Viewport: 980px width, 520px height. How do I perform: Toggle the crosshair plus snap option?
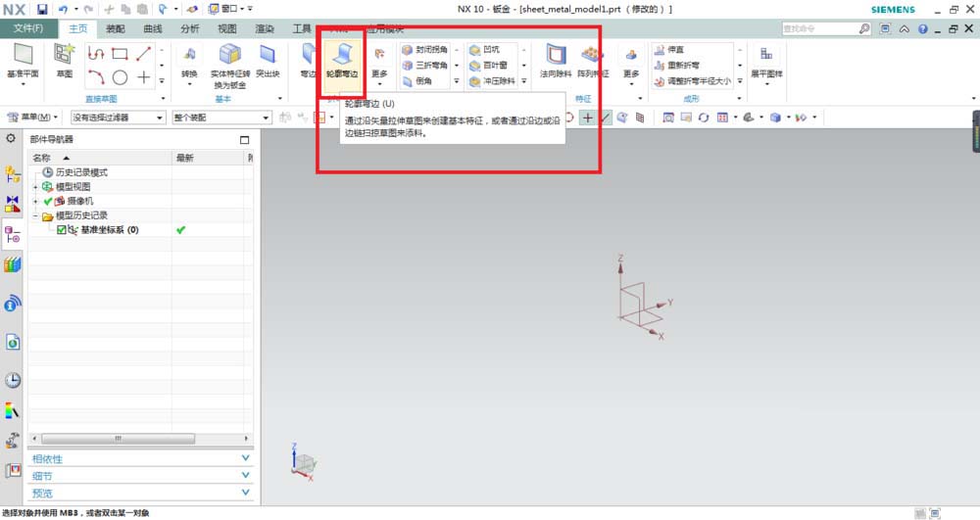[x=587, y=118]
